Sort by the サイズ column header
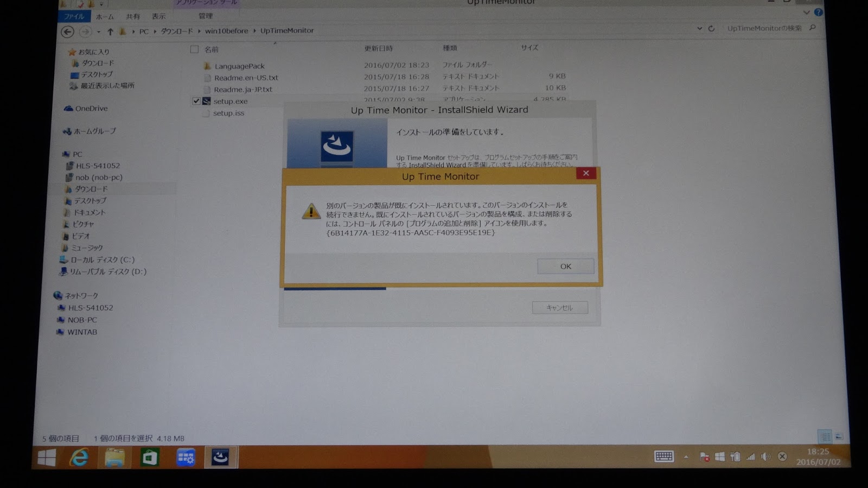868x488 pixels. 529,48
